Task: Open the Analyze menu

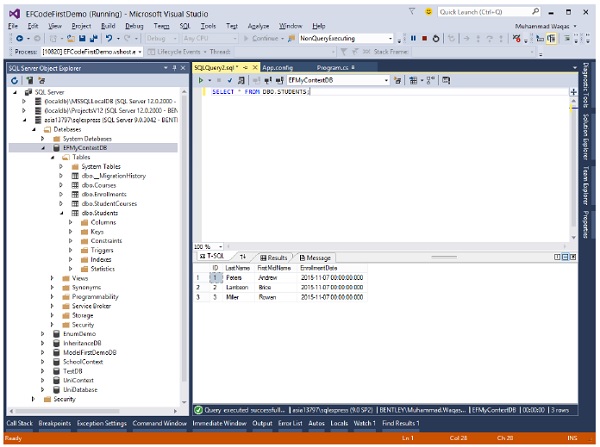Action: pyautogui.click(x=258, y=26)
